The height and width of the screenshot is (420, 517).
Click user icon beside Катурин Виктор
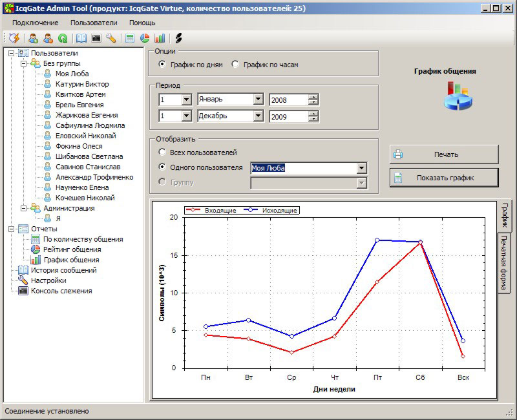point(47,84)
